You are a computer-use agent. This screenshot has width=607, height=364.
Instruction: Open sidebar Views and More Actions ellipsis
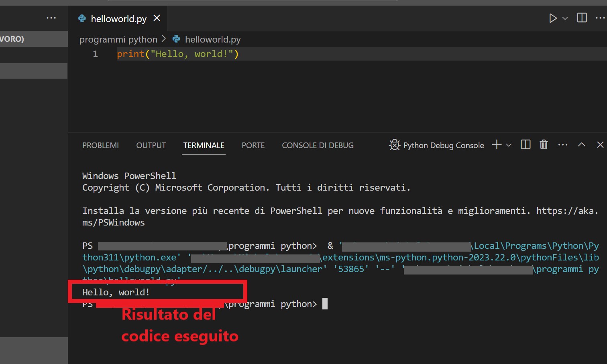click(51, 18)
